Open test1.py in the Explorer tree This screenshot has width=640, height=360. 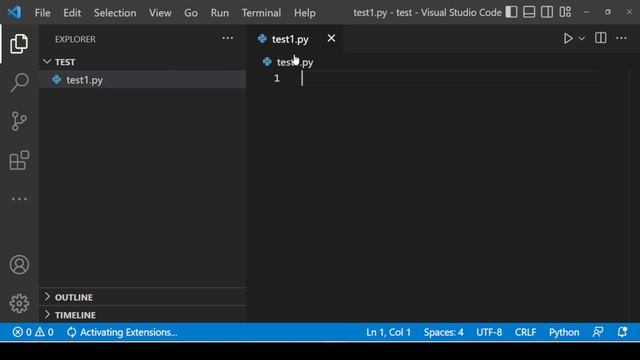coord(142,80)
